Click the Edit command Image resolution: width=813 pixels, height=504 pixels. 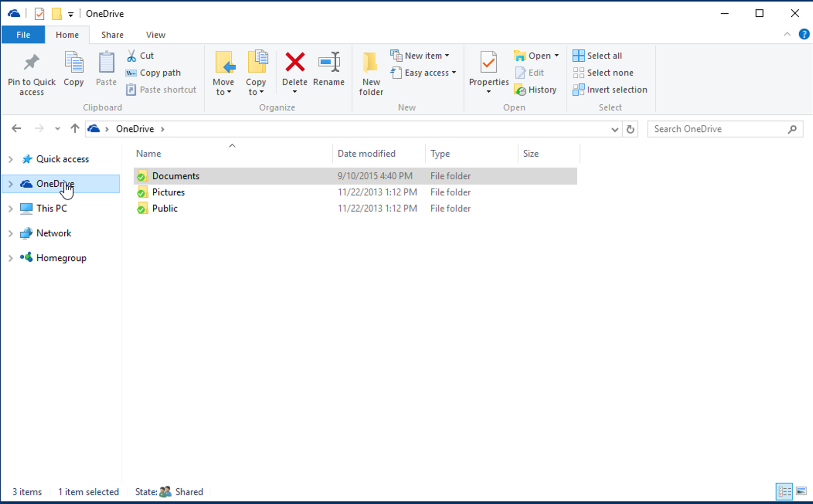(530, 73)
